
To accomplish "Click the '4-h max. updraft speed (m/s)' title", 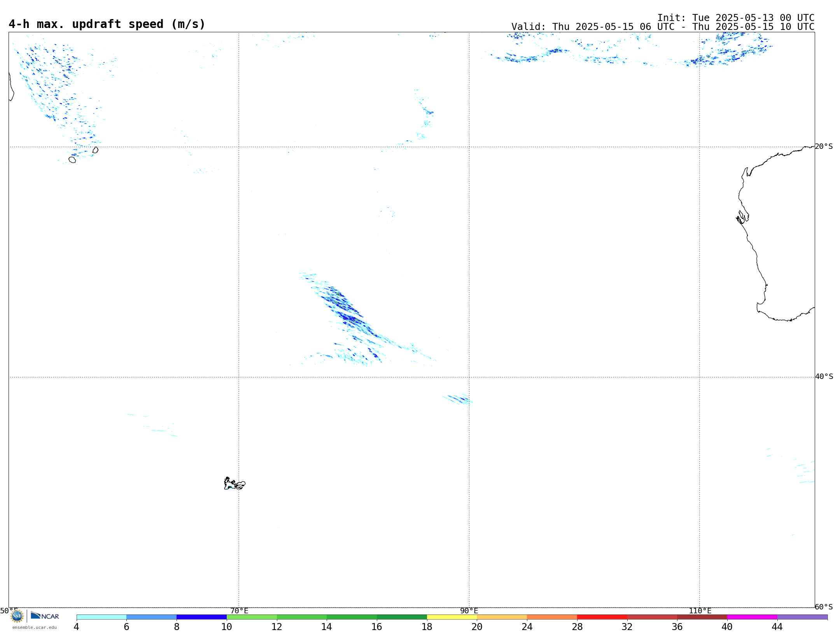I will pos(107,24).
